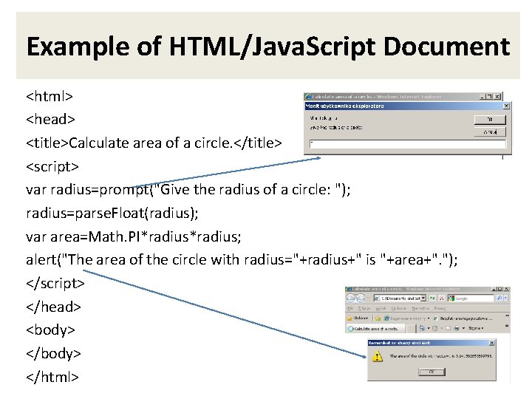This screenshot has height=399, width=532.
Task: Open the Ulubione menu in IE menu bar
Action: point(399,308)
